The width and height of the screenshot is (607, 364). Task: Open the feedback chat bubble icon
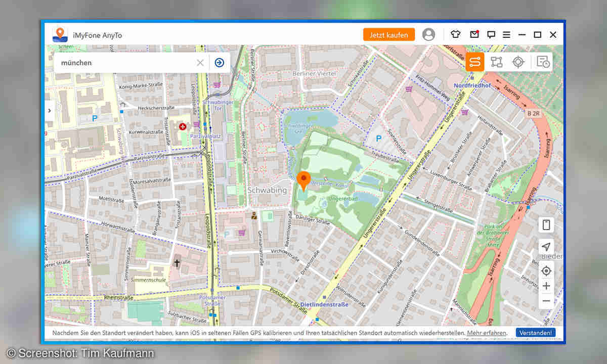click(x=491, y=35)
